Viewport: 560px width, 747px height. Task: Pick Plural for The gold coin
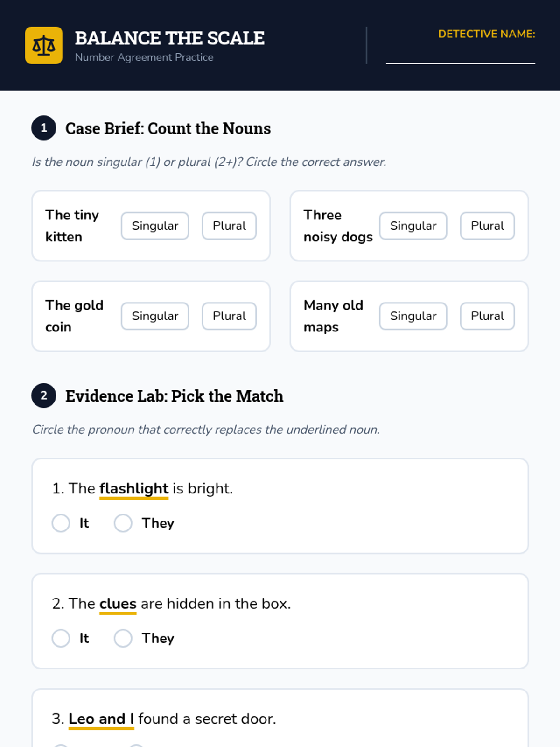[x=229, y=316]
